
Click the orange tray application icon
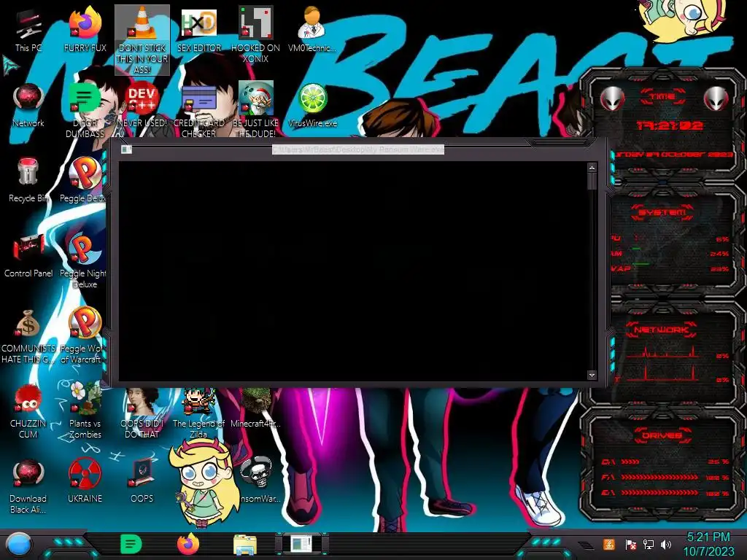tap(608, 544)
